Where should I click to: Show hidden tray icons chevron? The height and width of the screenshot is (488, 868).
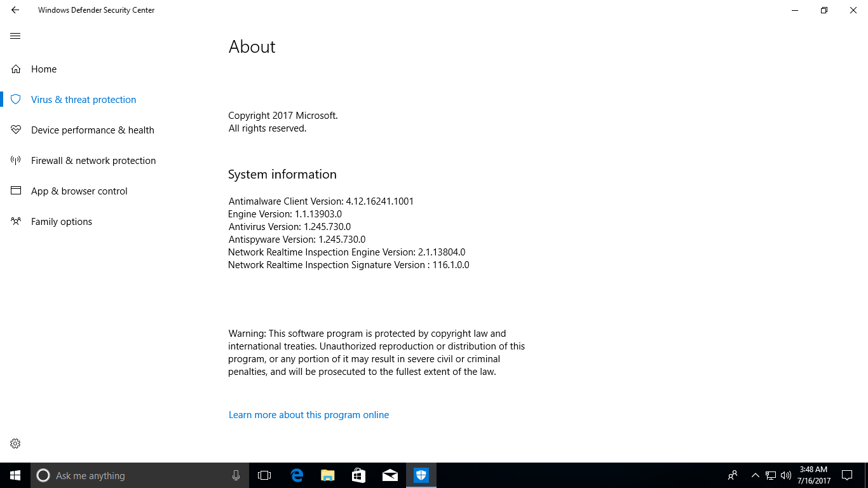[x=755, y=475]
